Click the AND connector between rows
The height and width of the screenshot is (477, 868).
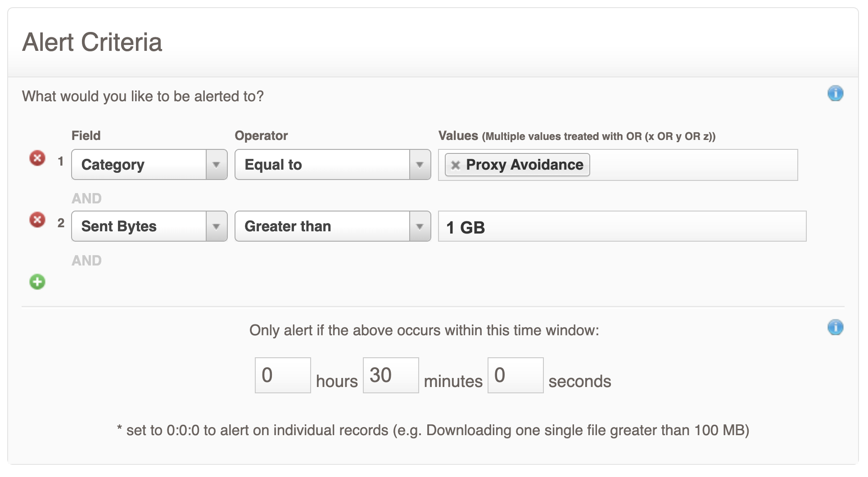(x=87, y=198)
